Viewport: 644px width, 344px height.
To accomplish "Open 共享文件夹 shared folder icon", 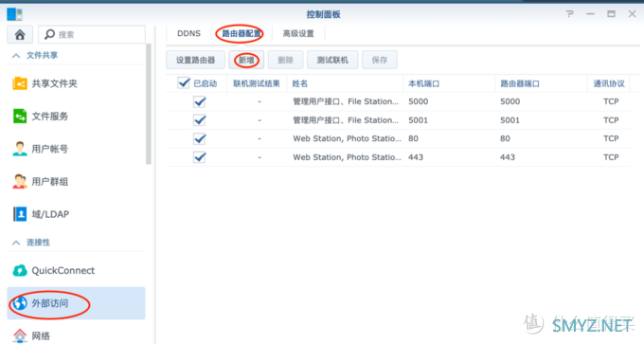I will (x=20, y=83).
